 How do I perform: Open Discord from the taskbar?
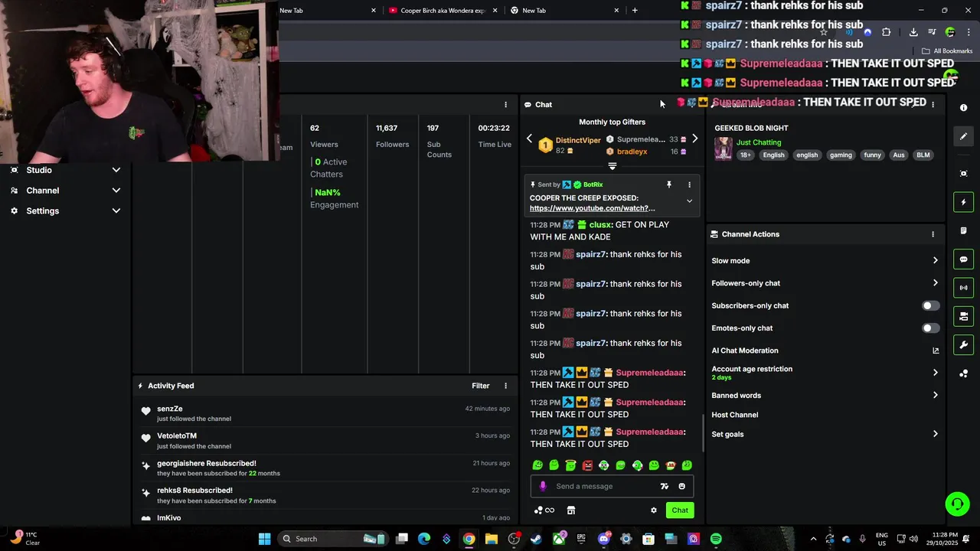(604, 539)
